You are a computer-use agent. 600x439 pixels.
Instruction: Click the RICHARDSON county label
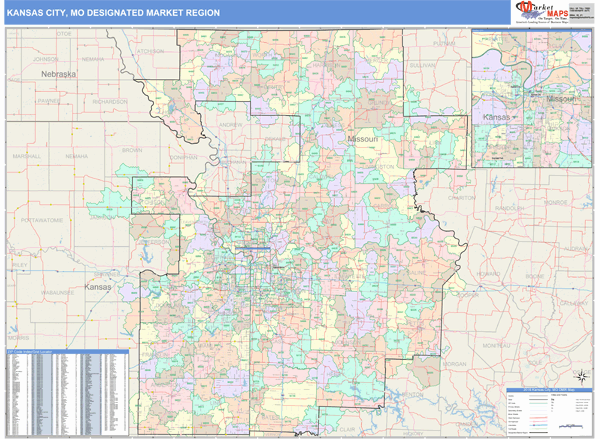coord(110,102)
